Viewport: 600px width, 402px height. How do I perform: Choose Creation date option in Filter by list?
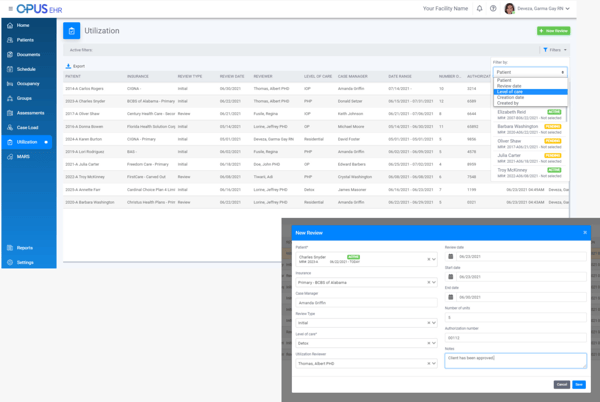[x=530, y=98]
